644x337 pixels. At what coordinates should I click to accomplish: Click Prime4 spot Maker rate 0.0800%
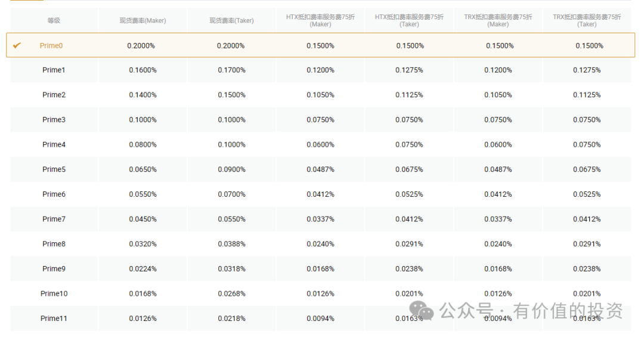coord(143,145)
